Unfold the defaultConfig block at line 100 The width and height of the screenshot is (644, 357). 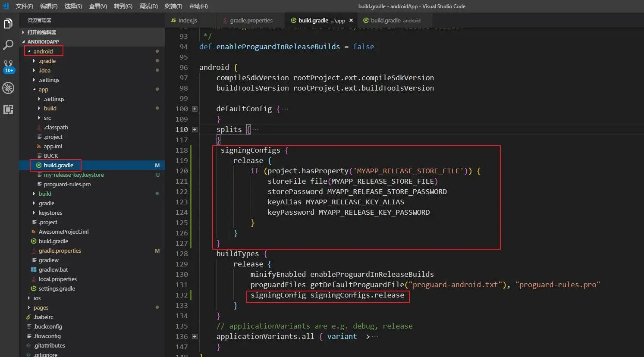195,109
